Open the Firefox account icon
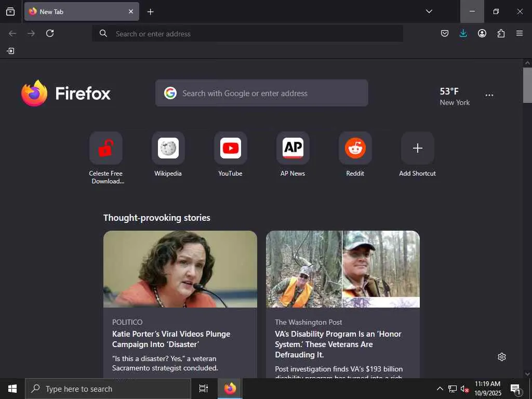 482,33
